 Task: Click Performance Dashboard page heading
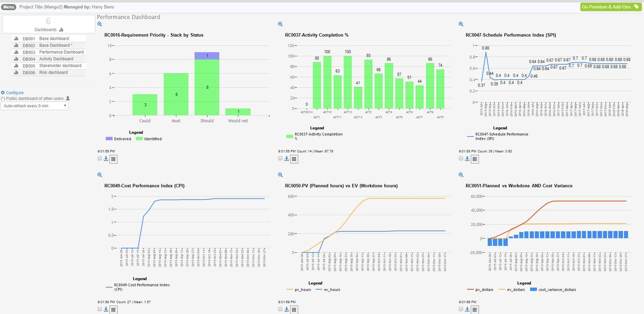click(128, 17)
